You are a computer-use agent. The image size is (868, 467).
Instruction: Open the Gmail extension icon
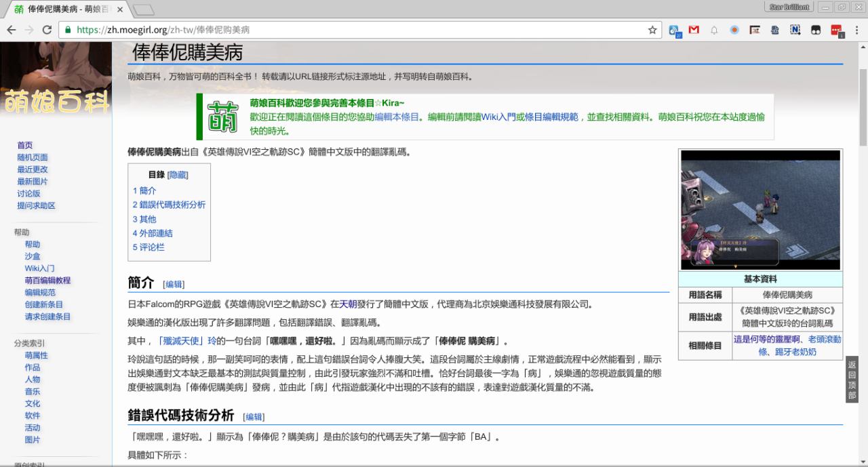click(694, 30)
